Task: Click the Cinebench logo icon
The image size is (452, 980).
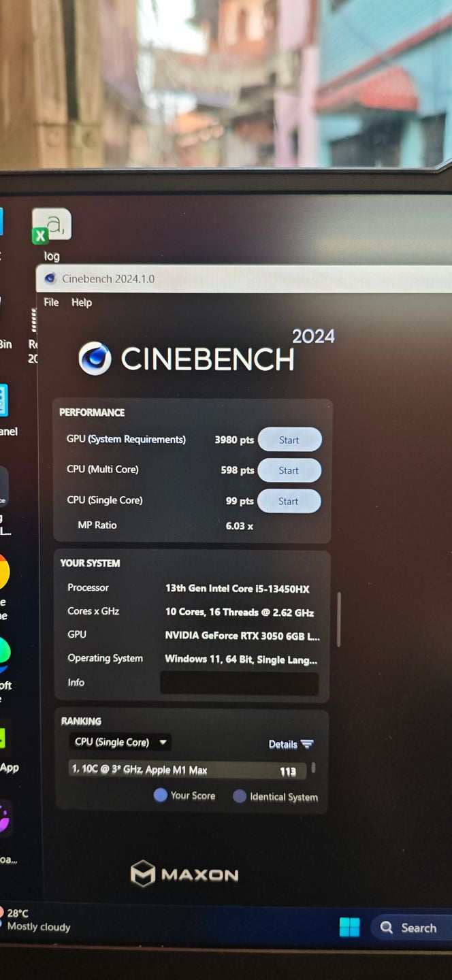Action: [x=95, y=359]
